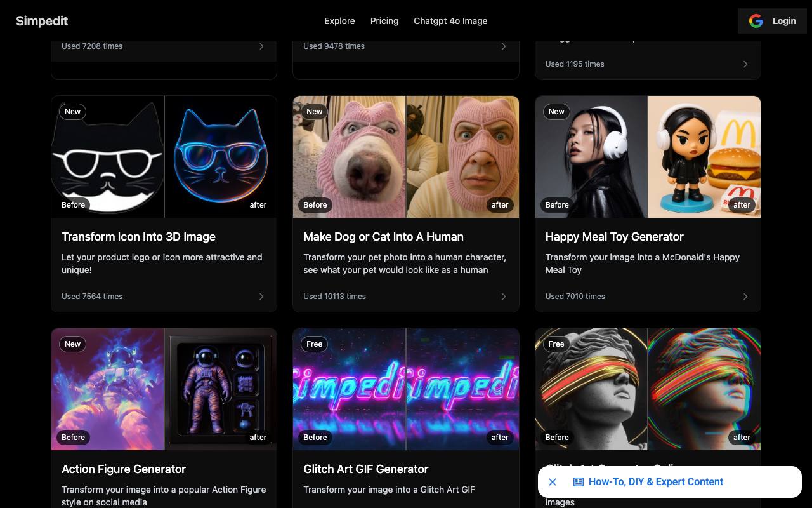Click the New badge on the Happy Meal card
812x508 pixels.
[x=556, y=112]
